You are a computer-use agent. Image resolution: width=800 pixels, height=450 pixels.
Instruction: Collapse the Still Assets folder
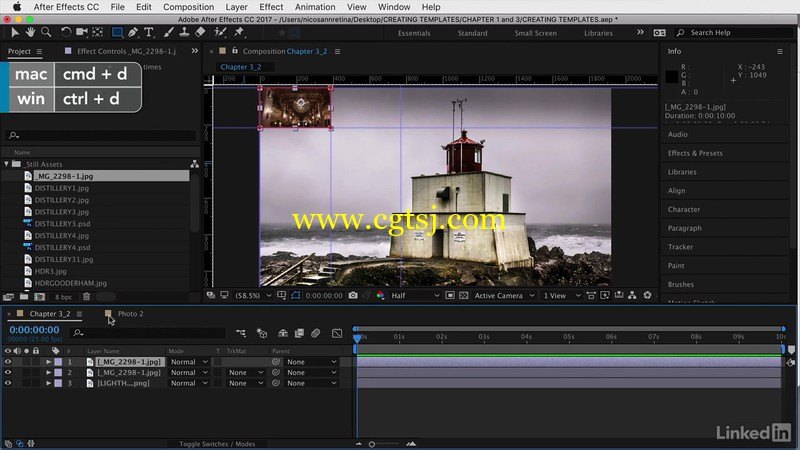click(x=7, y=164)
